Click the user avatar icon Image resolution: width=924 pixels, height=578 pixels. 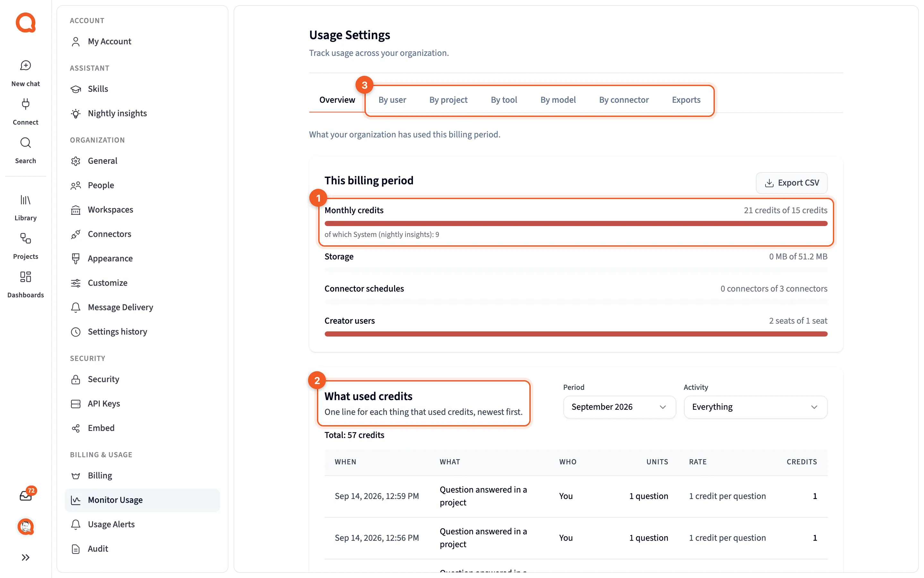point(26,527)
